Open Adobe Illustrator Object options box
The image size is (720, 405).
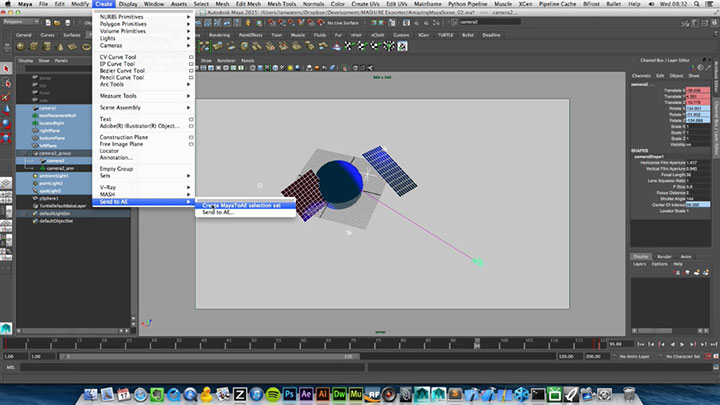191,126
